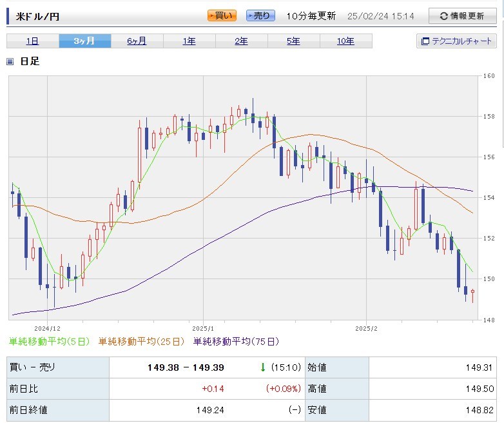Switch to the 6ヶ月 chart tab

tap(137, 41)
